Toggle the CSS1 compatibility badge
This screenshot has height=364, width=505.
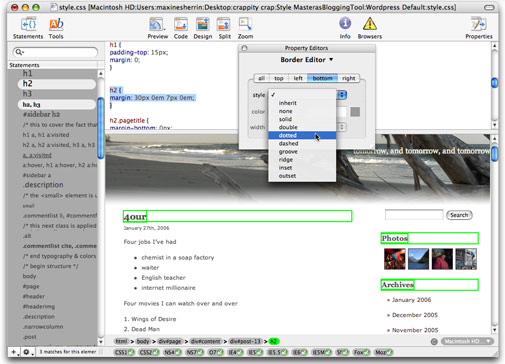124,352
